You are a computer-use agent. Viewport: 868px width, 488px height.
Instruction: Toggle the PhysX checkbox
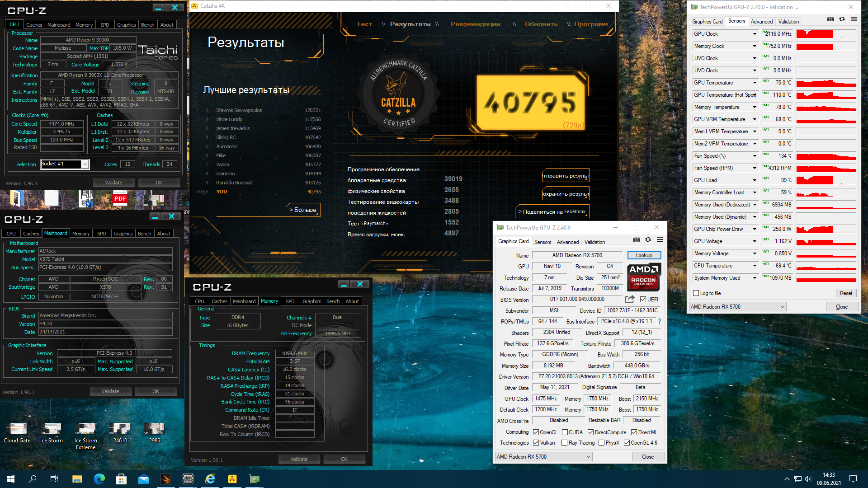click(602, 443)
